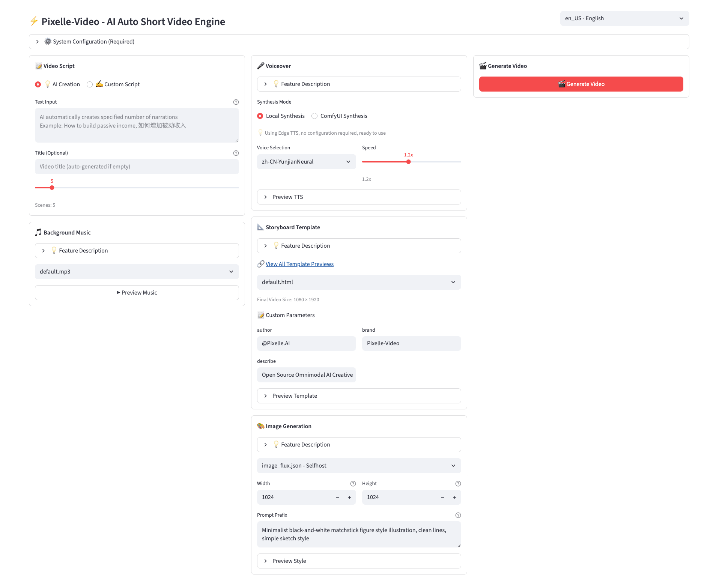
Task: Enable ComfyUI Synthesis mode
Action: [x=314, y=116]
